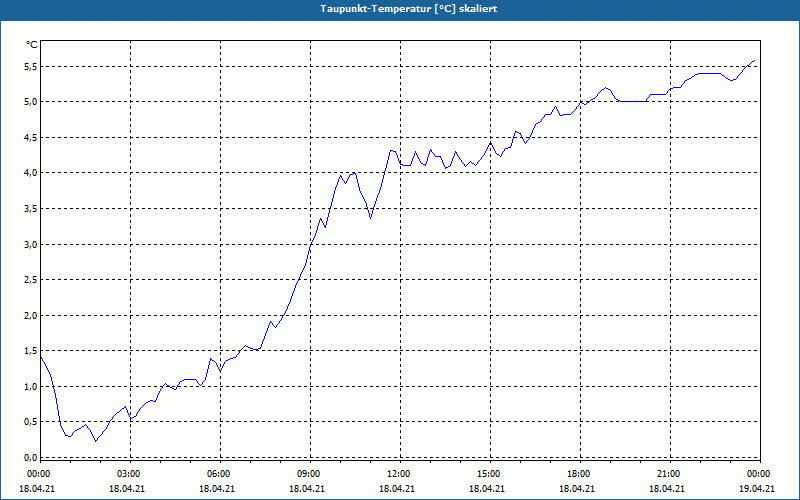Viewport: 800px width, 500px height.
Task: Click the curve's final peak near midnight
Action: [x=754, y=60]
